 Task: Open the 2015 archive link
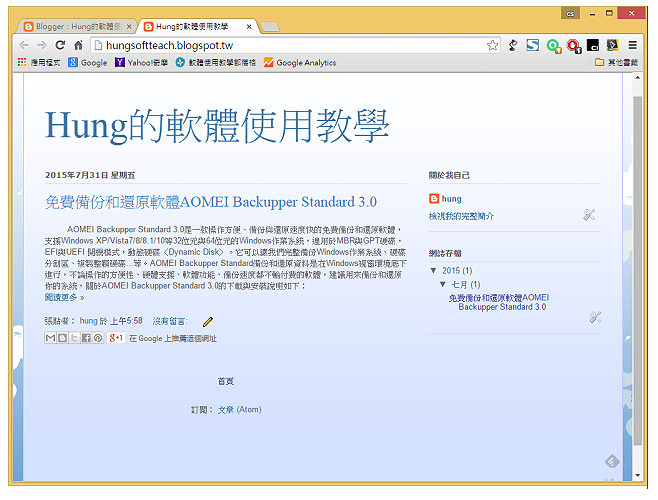451,270
